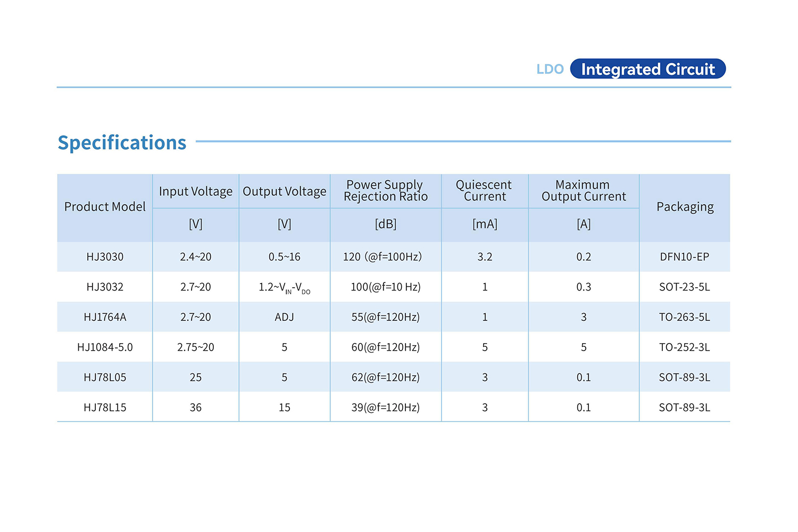Image resolution: width=798 pixels, height=532 pixels.
Task: Click the Output Voltage column header
Action: click(x=284, y=192)
